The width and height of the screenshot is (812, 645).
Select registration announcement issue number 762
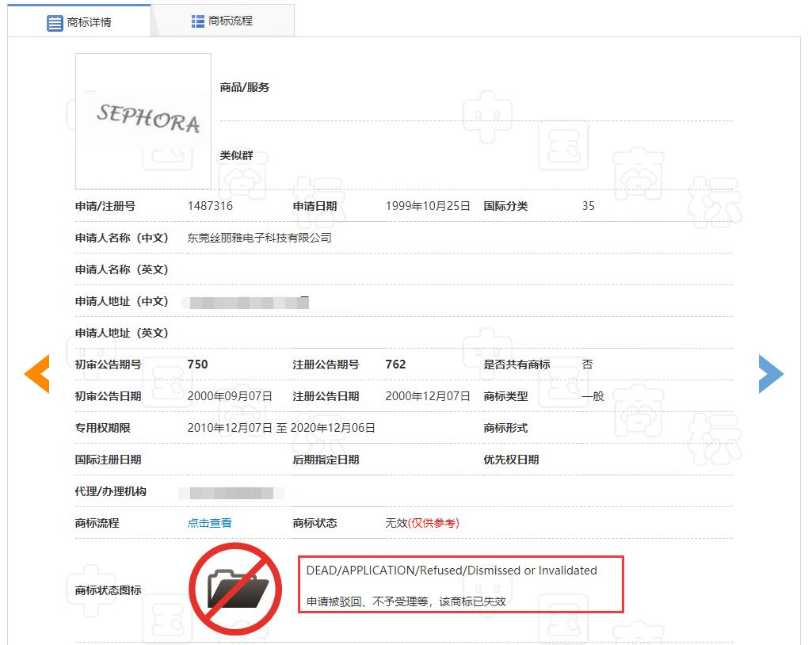(395, 364)
